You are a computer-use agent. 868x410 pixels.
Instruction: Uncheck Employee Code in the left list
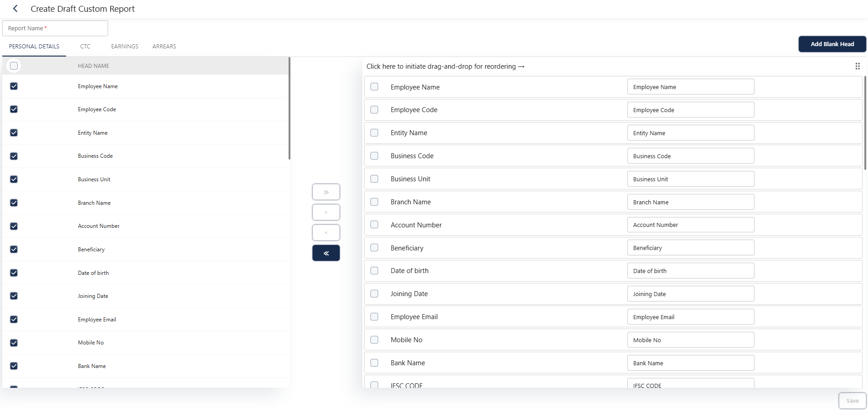(x=14, y=109)
